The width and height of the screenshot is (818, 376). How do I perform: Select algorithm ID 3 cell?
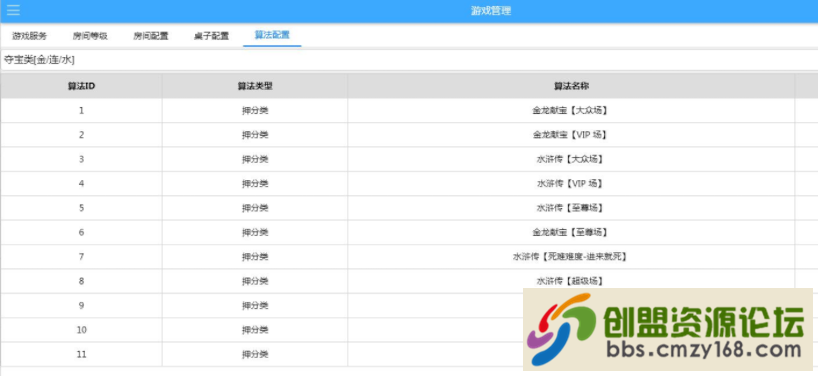tap(81, 159)
